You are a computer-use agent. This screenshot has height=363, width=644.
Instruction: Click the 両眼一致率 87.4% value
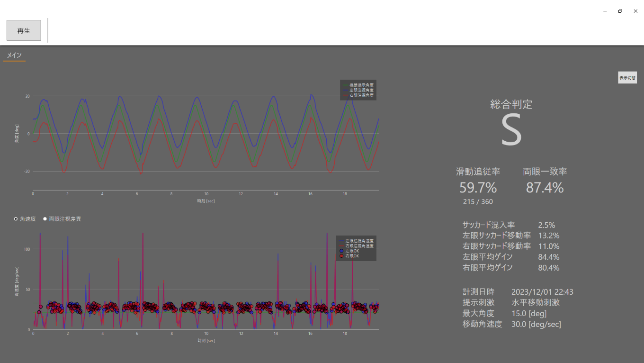point(545,188)
